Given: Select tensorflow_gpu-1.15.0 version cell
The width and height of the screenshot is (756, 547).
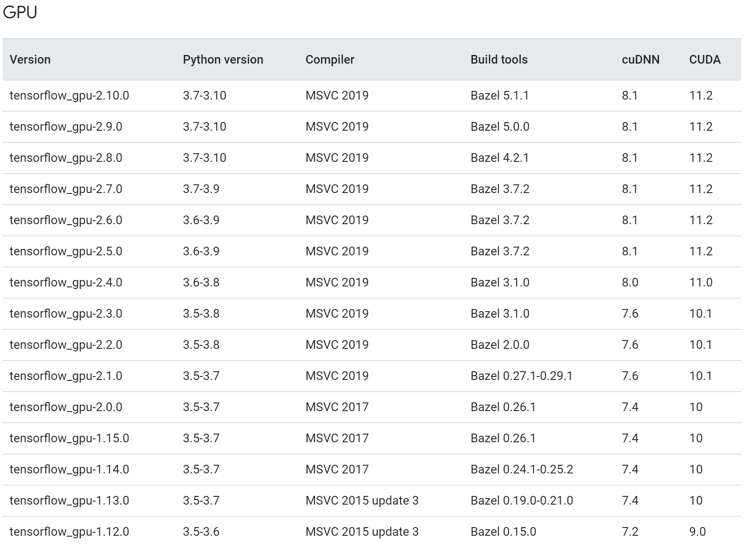Looking at the screenshot, I should pos(69,438).
